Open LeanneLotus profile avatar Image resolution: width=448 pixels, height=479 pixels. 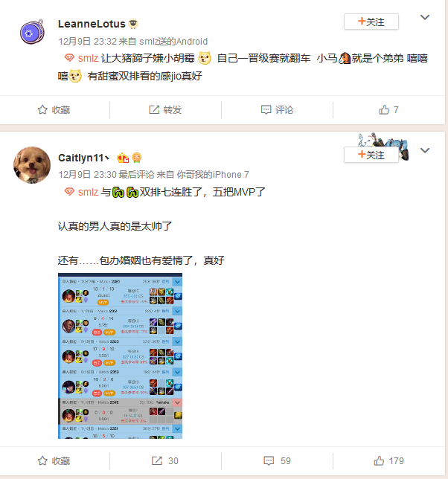32,32
